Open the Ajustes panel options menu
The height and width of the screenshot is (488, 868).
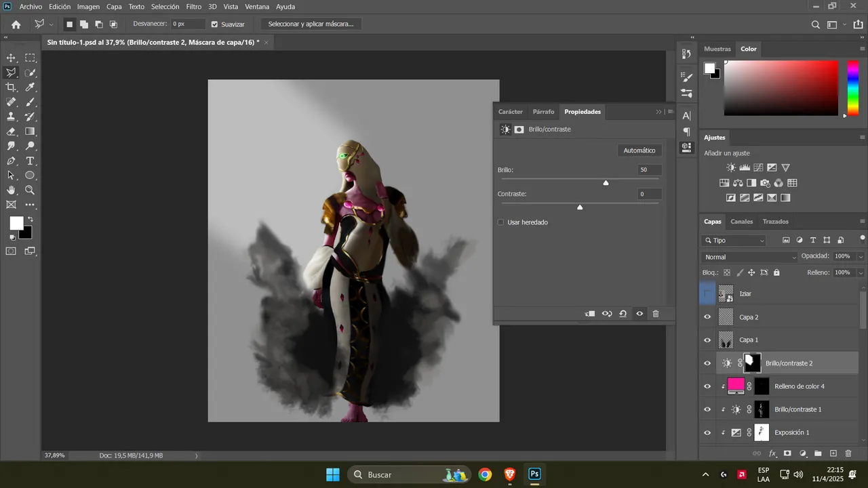pos(863,138)
